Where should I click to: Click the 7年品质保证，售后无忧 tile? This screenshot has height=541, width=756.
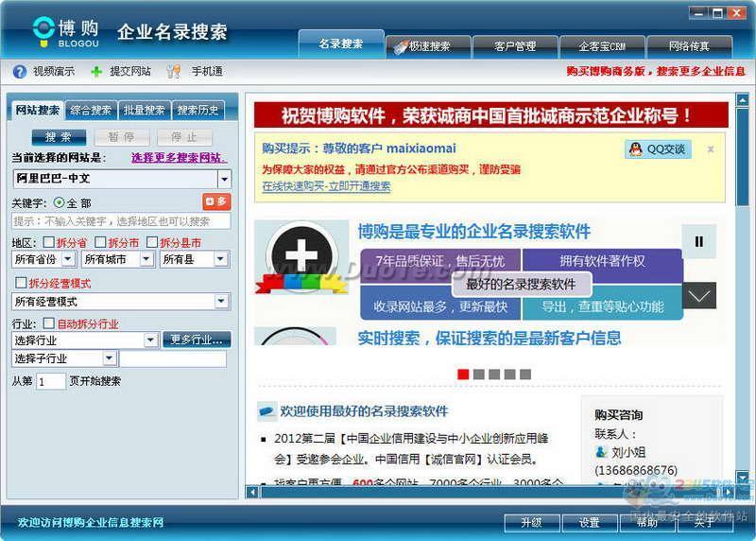pos(440,261)
